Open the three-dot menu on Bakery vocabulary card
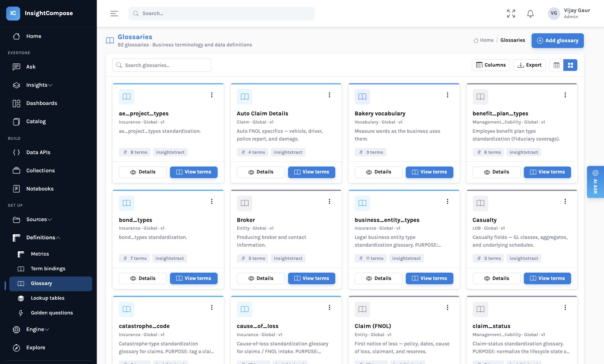The height and width of the screenshot is (364, 604). tap(448, 95)
